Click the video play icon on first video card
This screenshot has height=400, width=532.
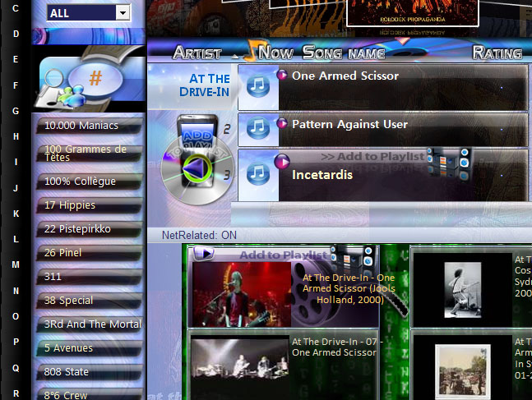204,253
